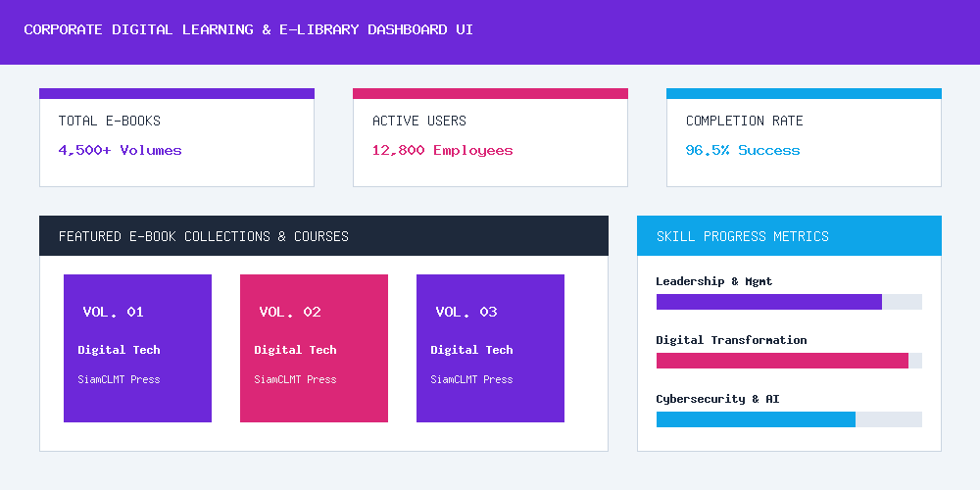This screenshot has height=490, width=980.
Task: Click the Digital Transformation progress bar
Action: coord(789,361)
